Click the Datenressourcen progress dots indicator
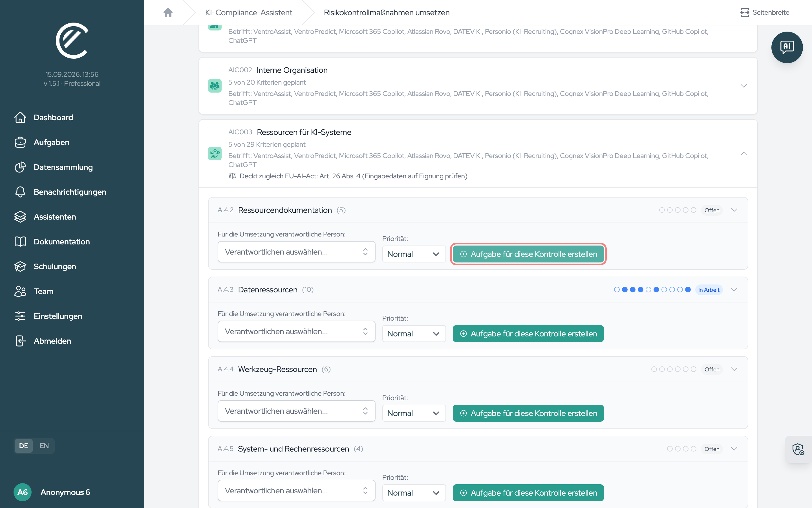Viewport: 812px width, 508px height. pos(652,290)
